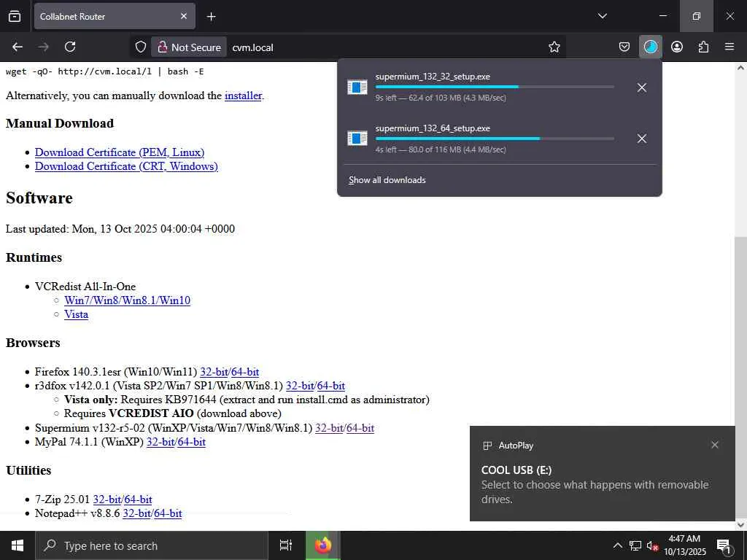This screenshot has width=747, height=560.
Task: Click the page vertical scrollbar thumb
Action: [x=740, y=378]
